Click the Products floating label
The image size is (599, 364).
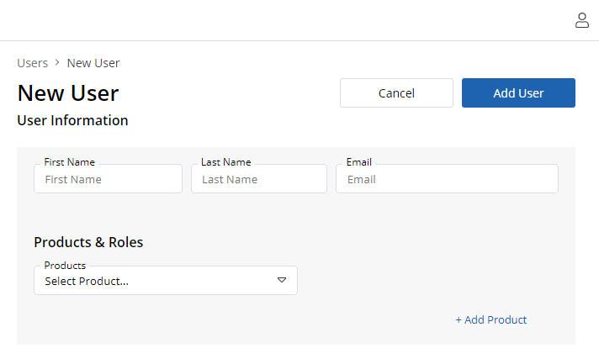pyautogui.click(x=65, y=265)
